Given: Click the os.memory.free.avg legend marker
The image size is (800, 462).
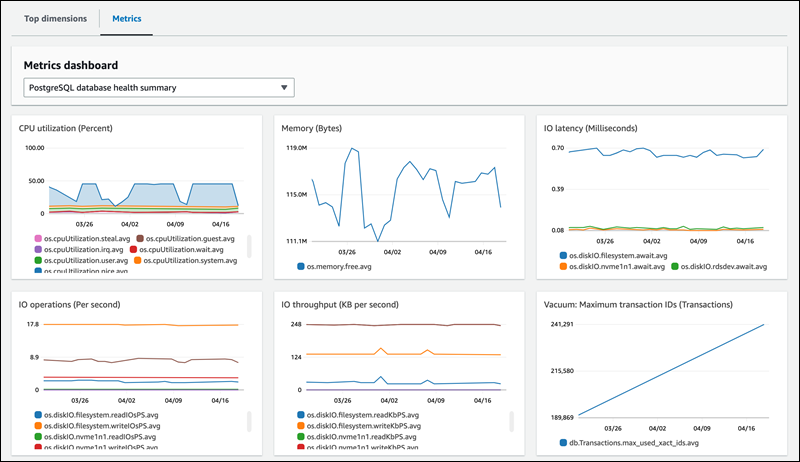Looking at the screenshot, I should pyautogui.click(x=300, y=267).
